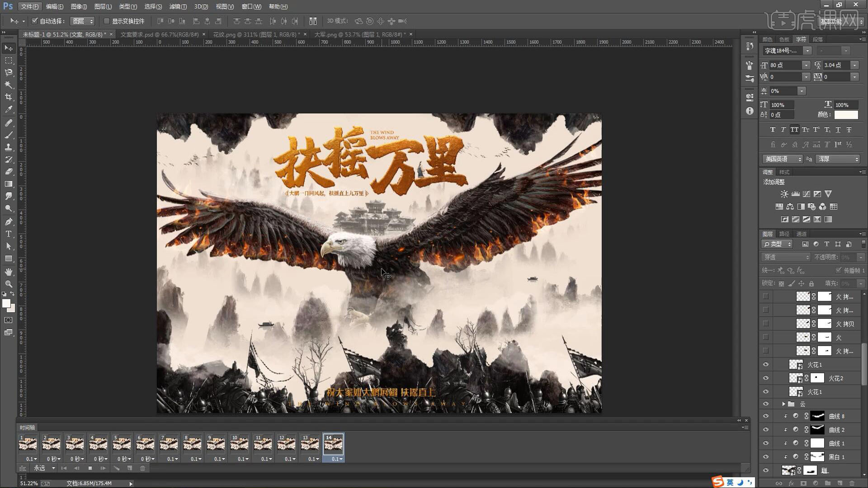Click the Clone Stamp tool

[9, 147]
